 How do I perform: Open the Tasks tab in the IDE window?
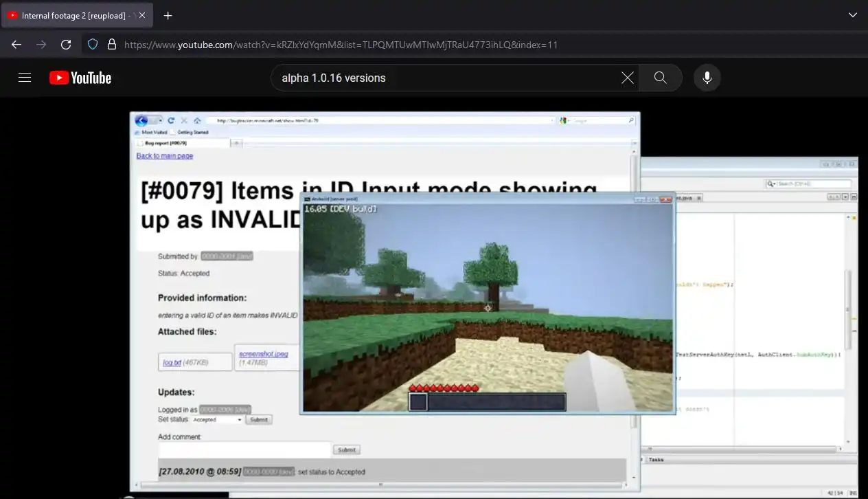point(656,460)
